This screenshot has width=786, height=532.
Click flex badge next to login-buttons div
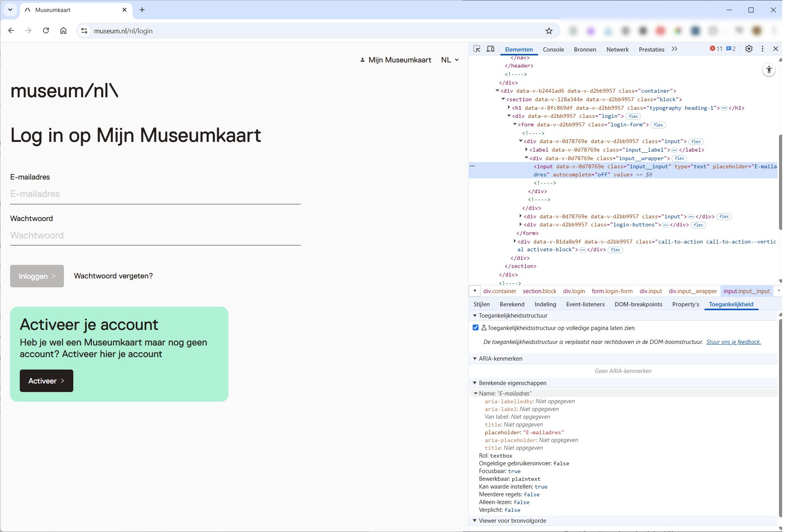pyautogui.click(x=698, y=225)
